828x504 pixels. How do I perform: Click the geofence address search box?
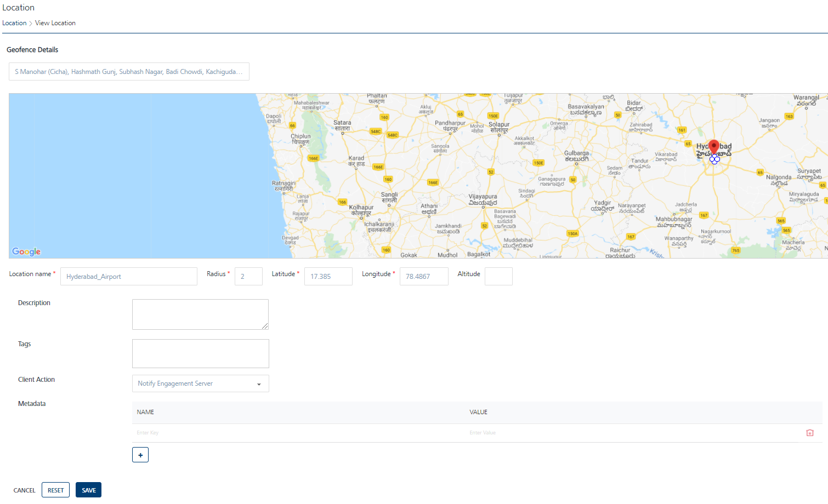coord(129,72)
